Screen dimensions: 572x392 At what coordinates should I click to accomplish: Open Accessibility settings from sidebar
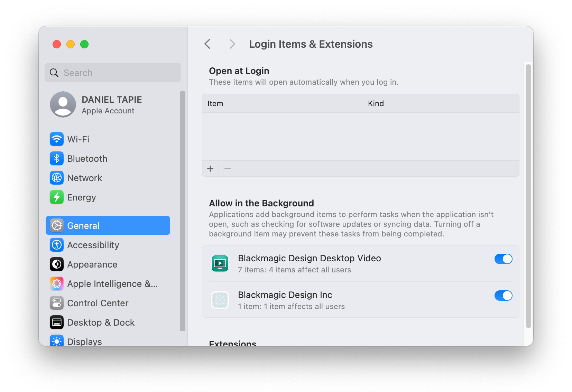point(108,245)
